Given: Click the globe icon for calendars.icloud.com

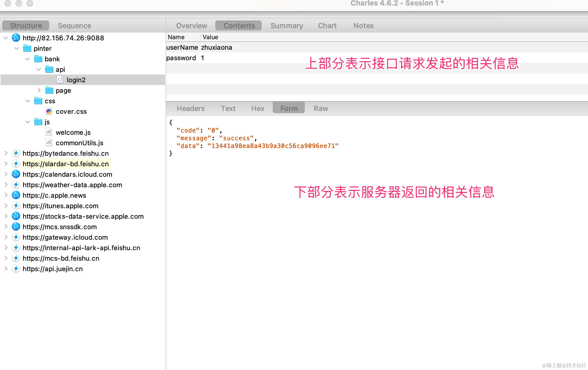Looking at the screenshot, I should point(16,174).
